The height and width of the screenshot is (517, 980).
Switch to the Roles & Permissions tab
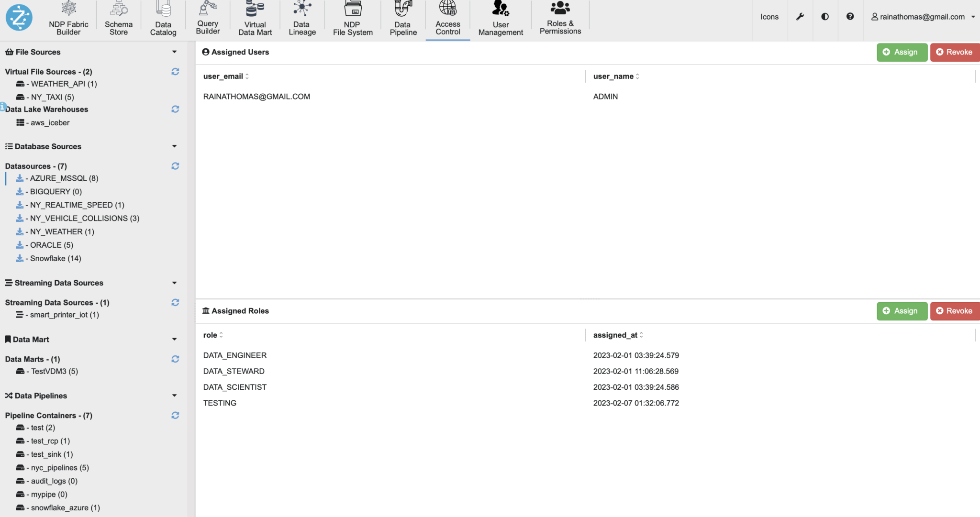tap(560, 19)
